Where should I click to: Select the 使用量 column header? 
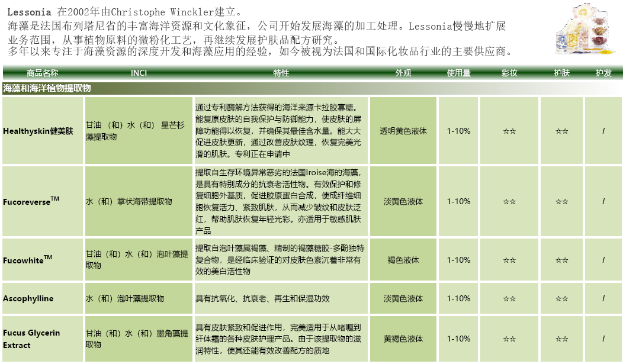coord(458,73)
